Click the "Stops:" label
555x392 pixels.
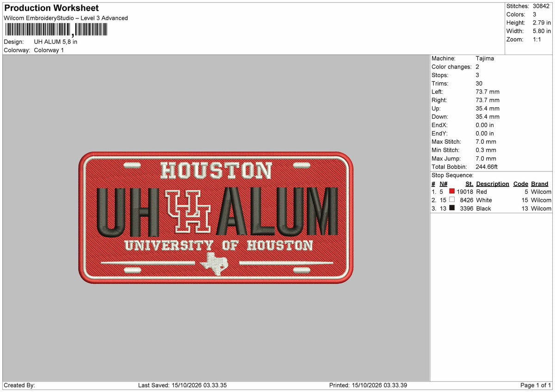pos(440,75)
